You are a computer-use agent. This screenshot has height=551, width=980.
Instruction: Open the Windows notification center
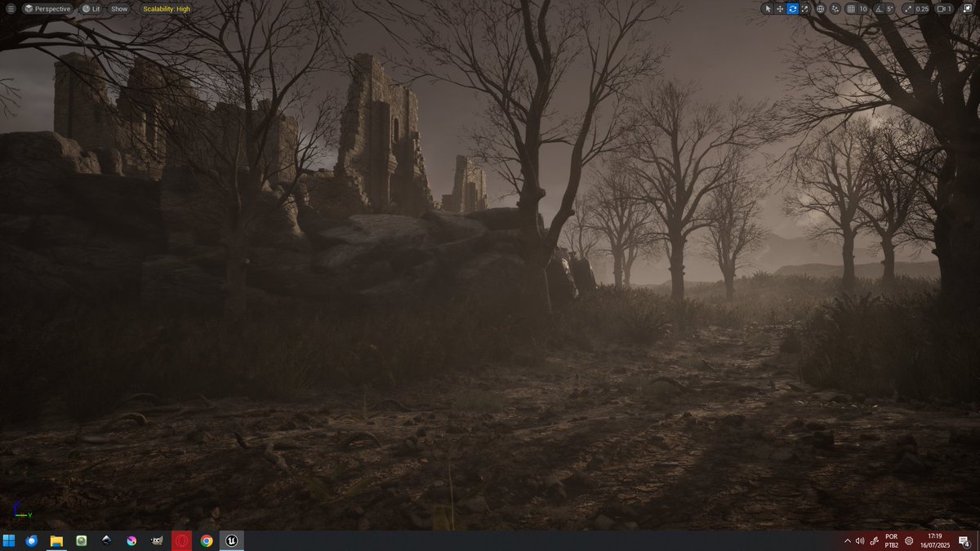coord(964,540)
